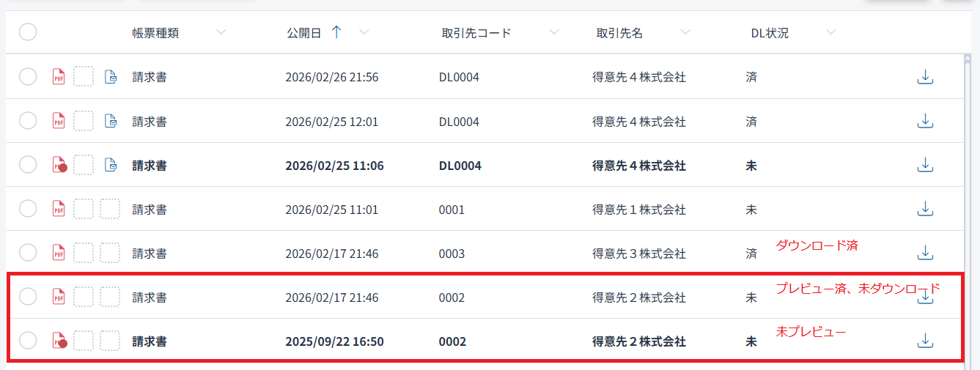
Task: Download the 2026/02/26 21:56 invoice
Action: pyautogui.click(x=925, y=77)
